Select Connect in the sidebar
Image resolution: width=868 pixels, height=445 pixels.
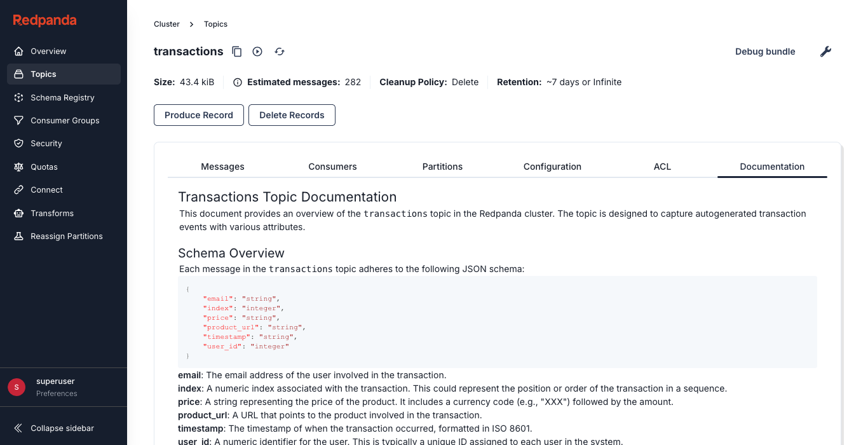click(47, 189)
